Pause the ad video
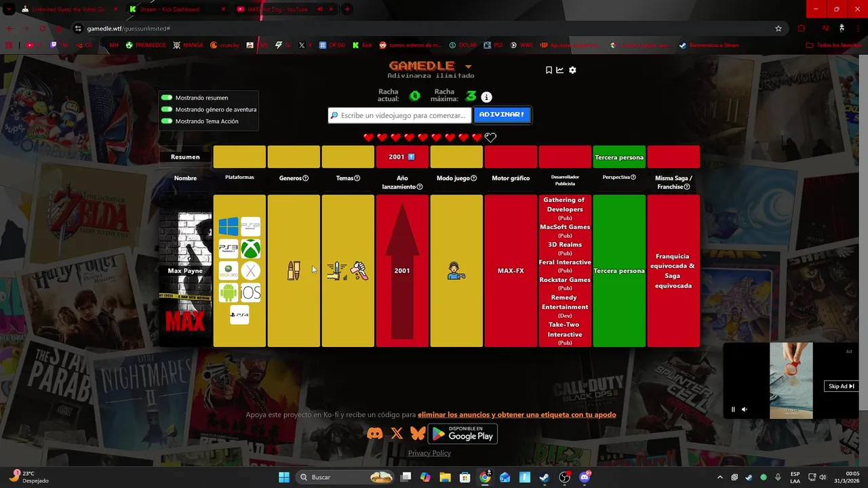Image resolution: width=868 pixels, height=488 pixels. click(x=732, y=409)
